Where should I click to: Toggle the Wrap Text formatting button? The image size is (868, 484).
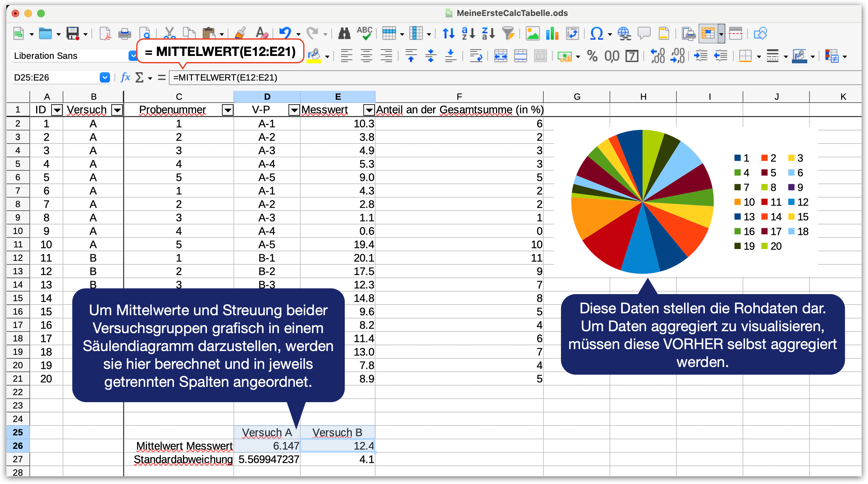pyautogui.click(x=476, y=56)
